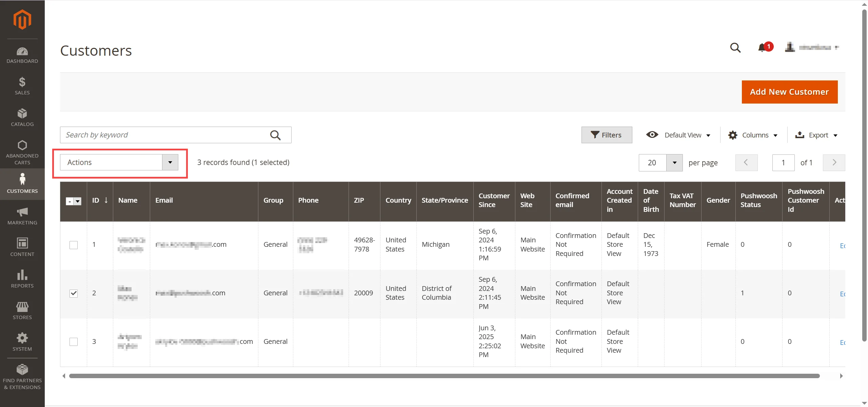Click the notifications bell icon

click(762, 48)
